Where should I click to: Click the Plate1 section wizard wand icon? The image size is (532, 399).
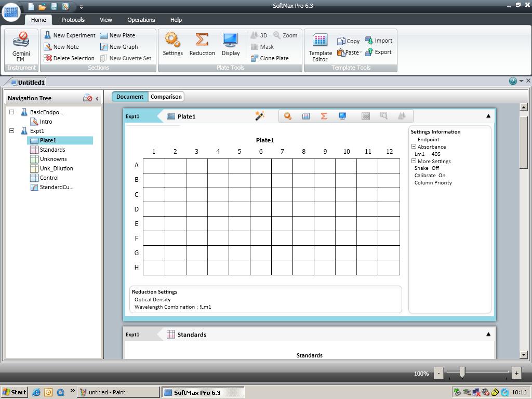tap(260, 116)
